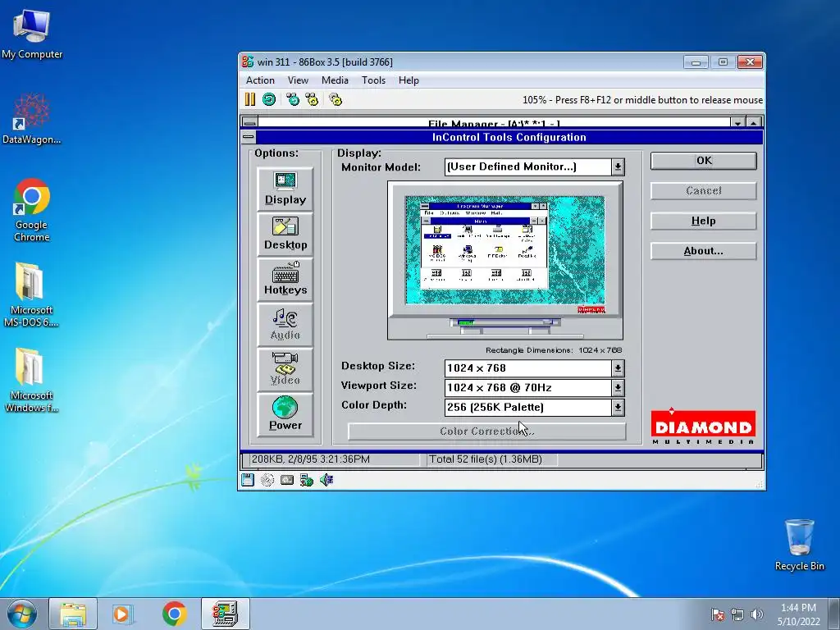The width and height of the screenshot is (840, 630).
Task: Open the Power options globe icon
Action: (x=285, y=413)
